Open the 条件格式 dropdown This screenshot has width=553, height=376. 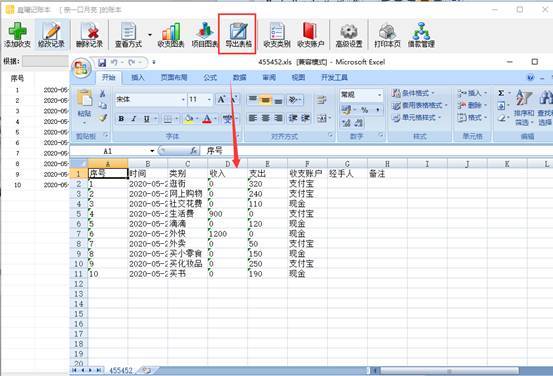pos(413,93)
